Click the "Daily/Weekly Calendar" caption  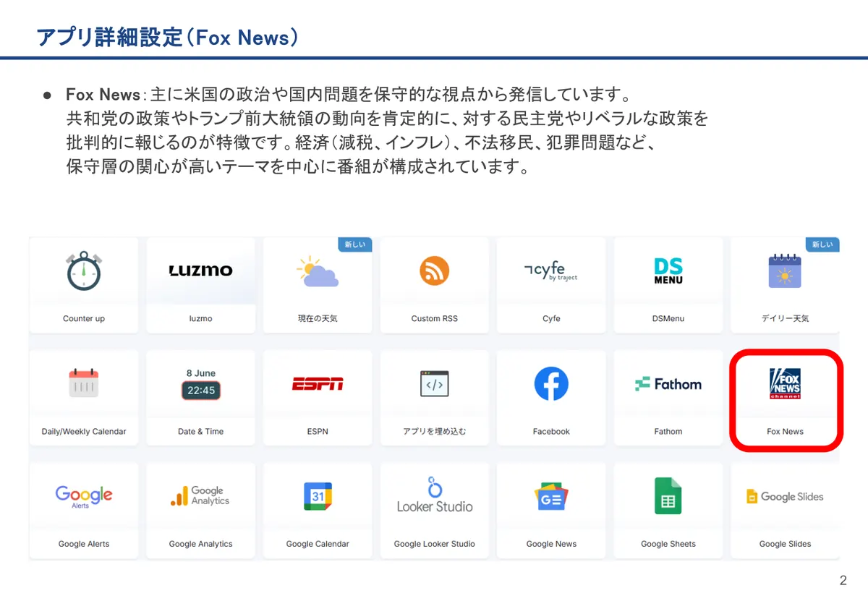click(x=84, y=431)
